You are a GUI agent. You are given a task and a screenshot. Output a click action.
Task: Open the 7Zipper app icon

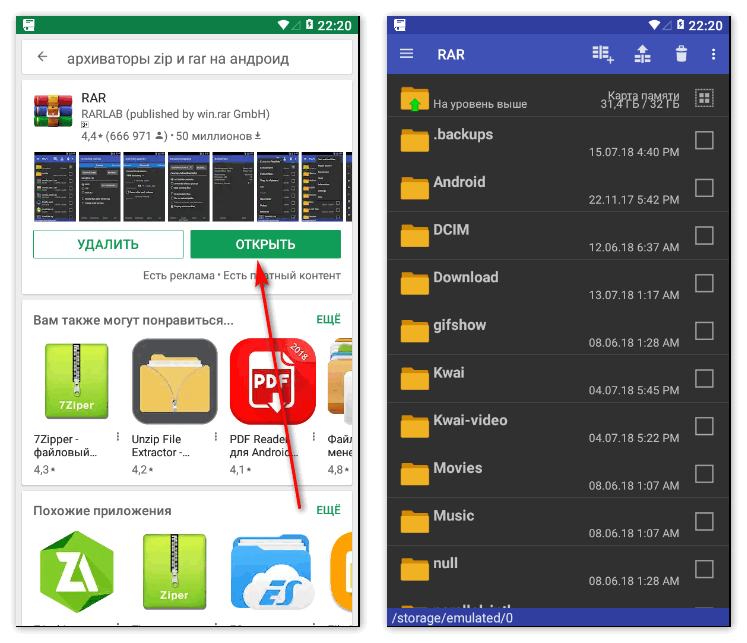[x=77, y=381]
